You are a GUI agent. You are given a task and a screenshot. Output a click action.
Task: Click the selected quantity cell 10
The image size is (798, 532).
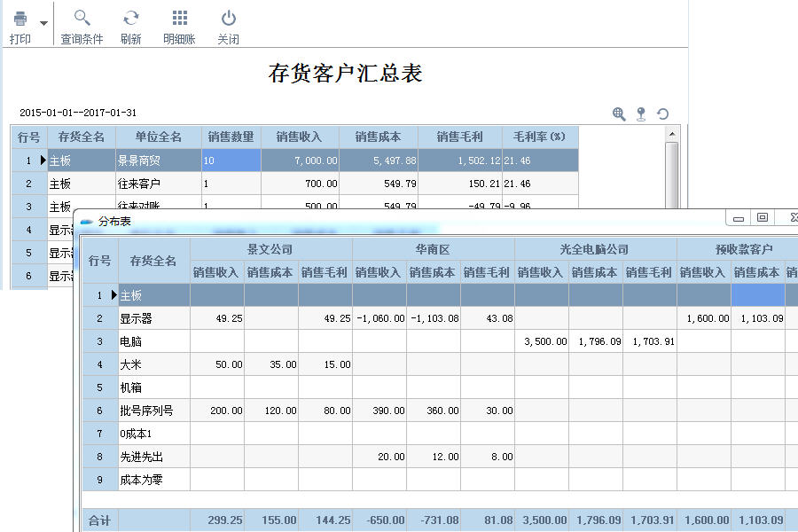tap(231, 160)
